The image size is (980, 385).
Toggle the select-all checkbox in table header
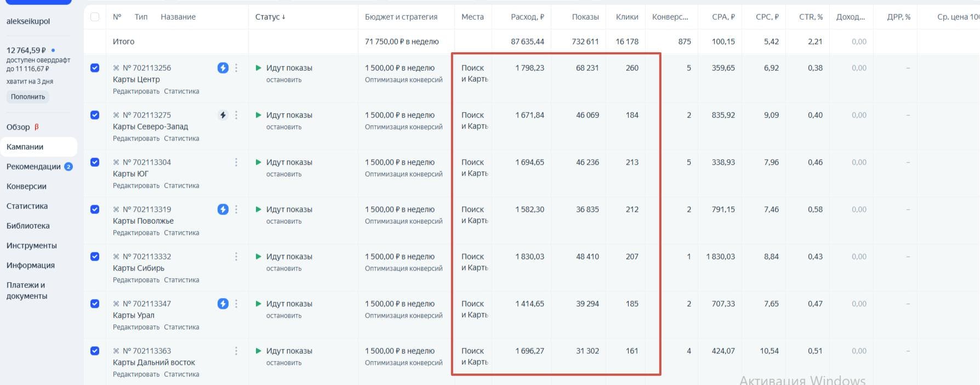pyautogui.click(x=95, y=17)
